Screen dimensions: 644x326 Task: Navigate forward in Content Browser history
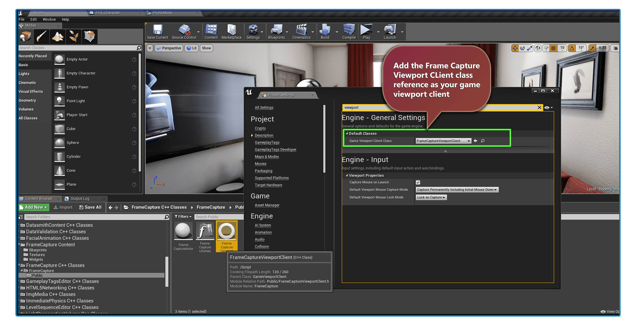pos(116,207)
